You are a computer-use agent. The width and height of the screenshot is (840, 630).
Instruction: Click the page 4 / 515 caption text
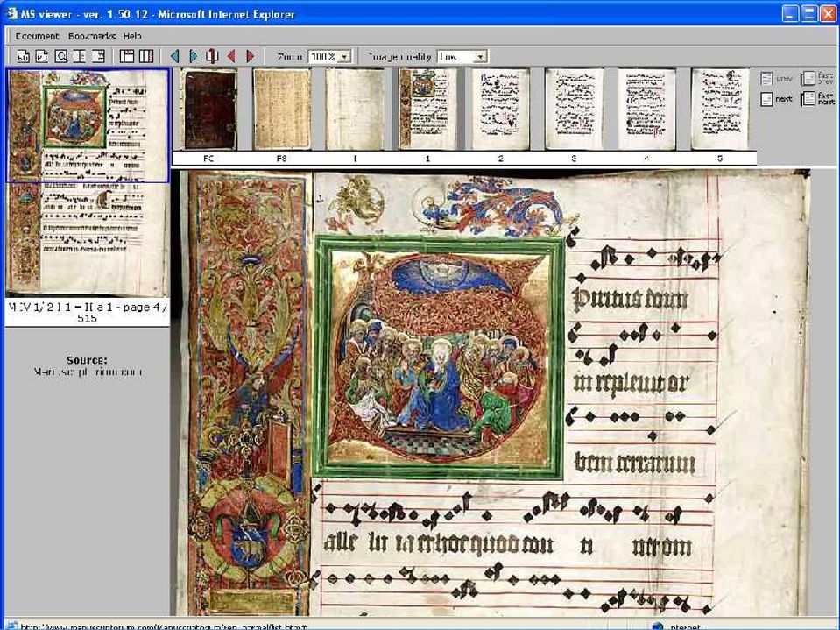pos(88,313)
